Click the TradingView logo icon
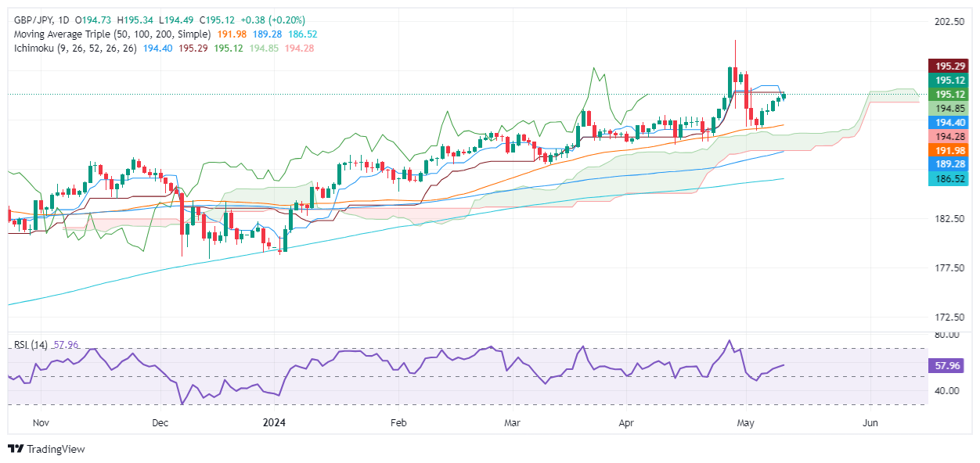The width and height of the screenshot is (980, 463). tap(15, 449)
